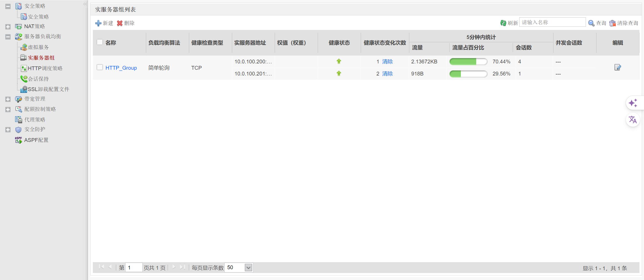The width and height of the screenshot is (644, 280).
Task: Collapse the 服务器负载均衡 tree node
Action: click(x=8, y=37)
